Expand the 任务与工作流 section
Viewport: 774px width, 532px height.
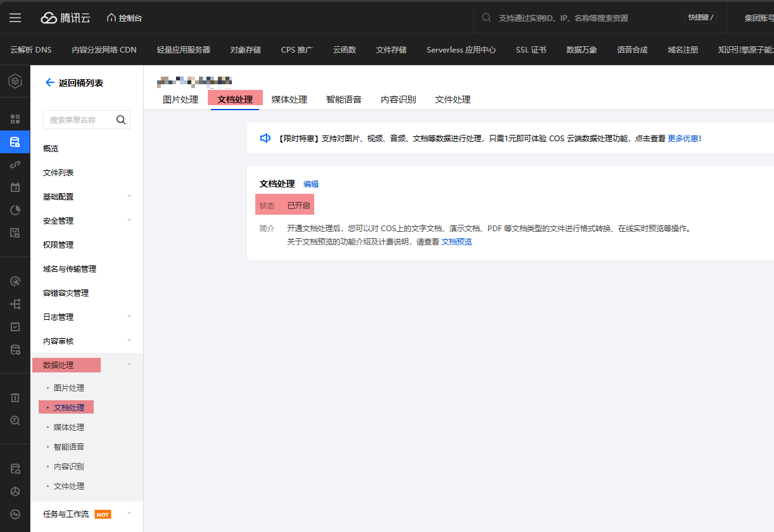[129, 514]
